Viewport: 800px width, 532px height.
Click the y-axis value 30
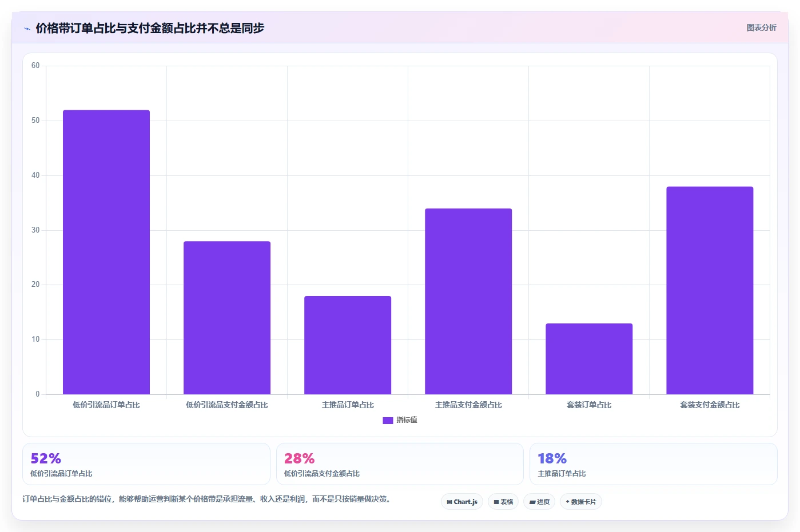click(x=35, y=230)
